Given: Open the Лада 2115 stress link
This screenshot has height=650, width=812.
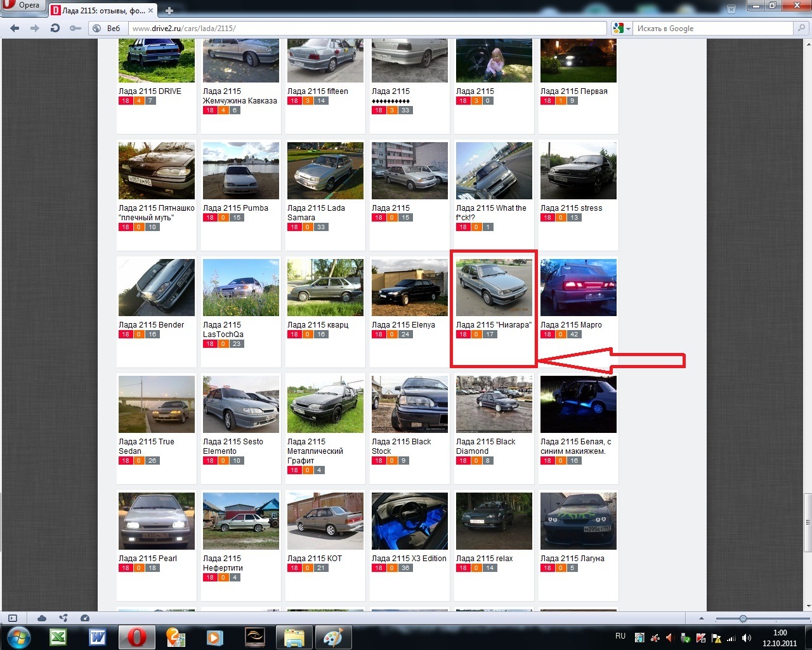Looking at the screenshot, I should click(572, 208).
